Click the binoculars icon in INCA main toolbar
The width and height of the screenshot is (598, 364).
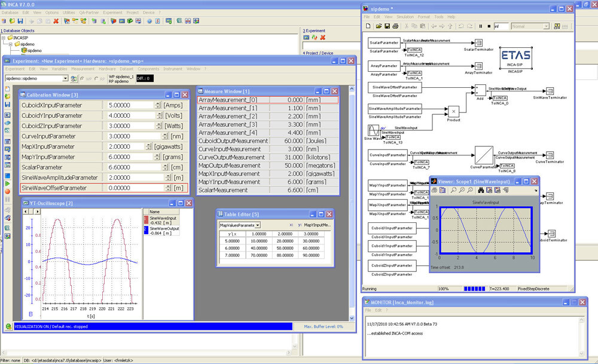tap(188, 21)
